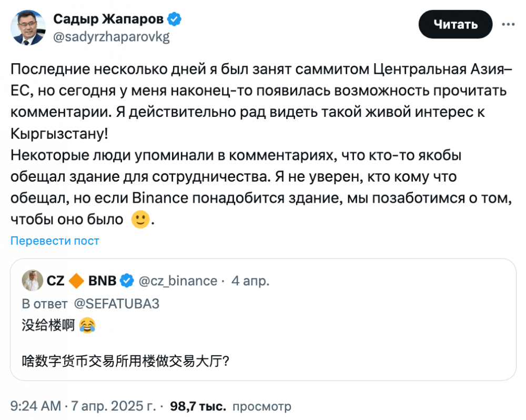Image resolution: width=526 pixels, height=420 pixels.
Task: Click the 9:24 AM · 7 апр. 2025 timestamp
Action: 83,406
